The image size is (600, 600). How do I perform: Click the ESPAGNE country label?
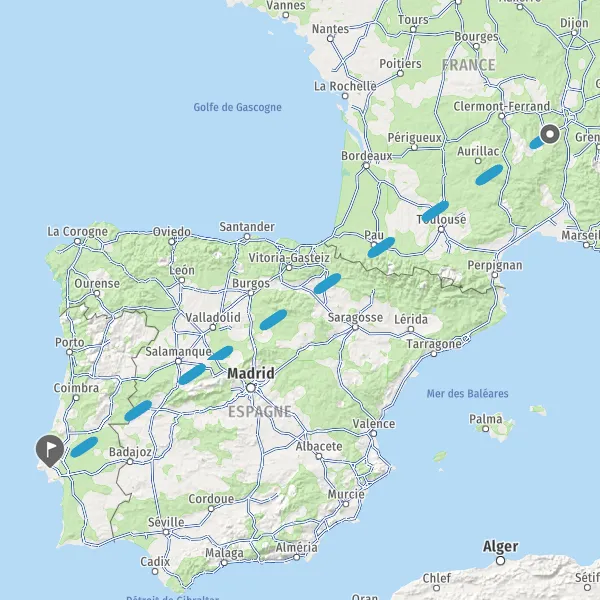[259, 412]
